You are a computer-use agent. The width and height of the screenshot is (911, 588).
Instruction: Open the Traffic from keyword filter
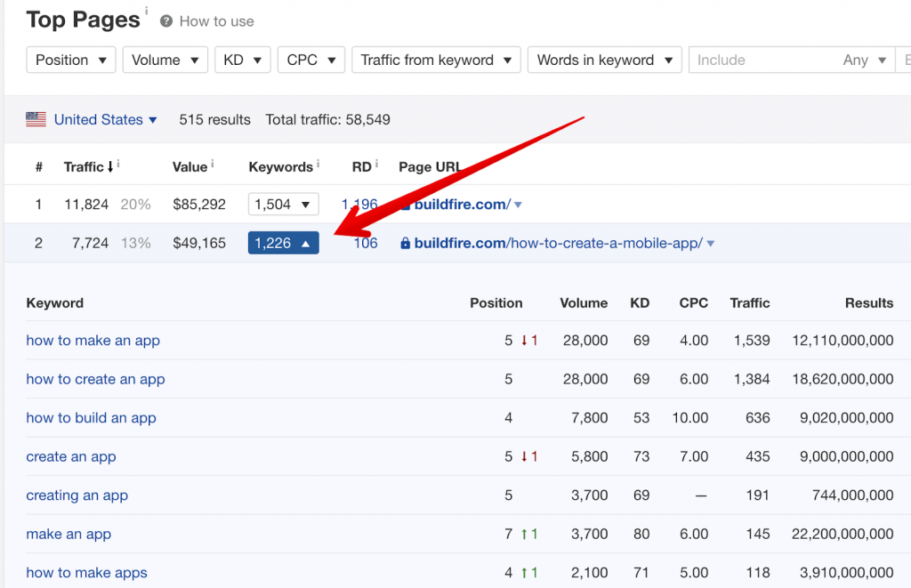tap(435, 60)
